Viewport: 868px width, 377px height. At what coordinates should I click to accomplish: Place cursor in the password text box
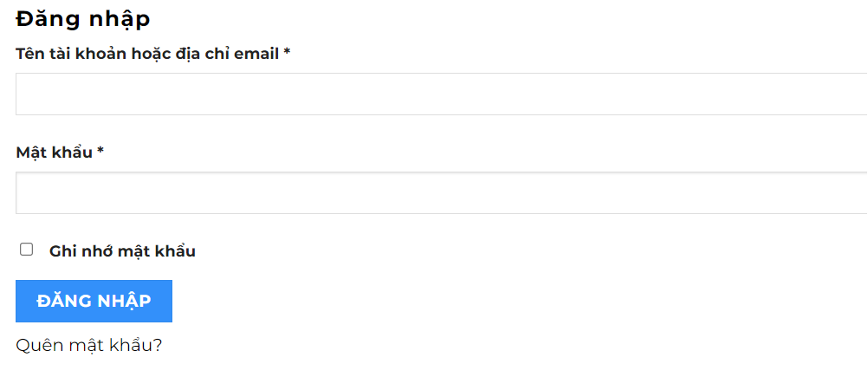(441, 192)
